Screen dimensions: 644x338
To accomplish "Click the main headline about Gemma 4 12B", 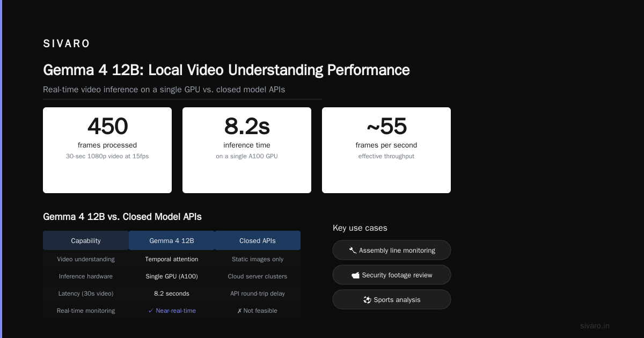I will pos(226,70).
